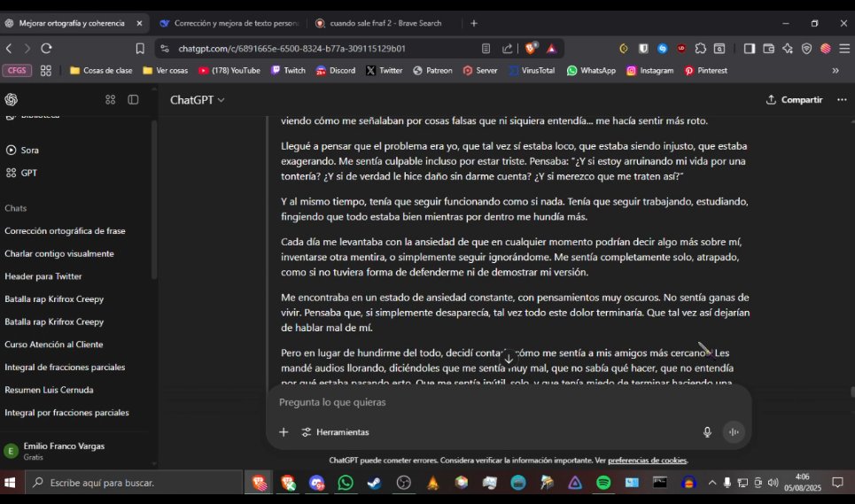Open the Twitch bookmark

pyautogui.click(x=288, y=70)
